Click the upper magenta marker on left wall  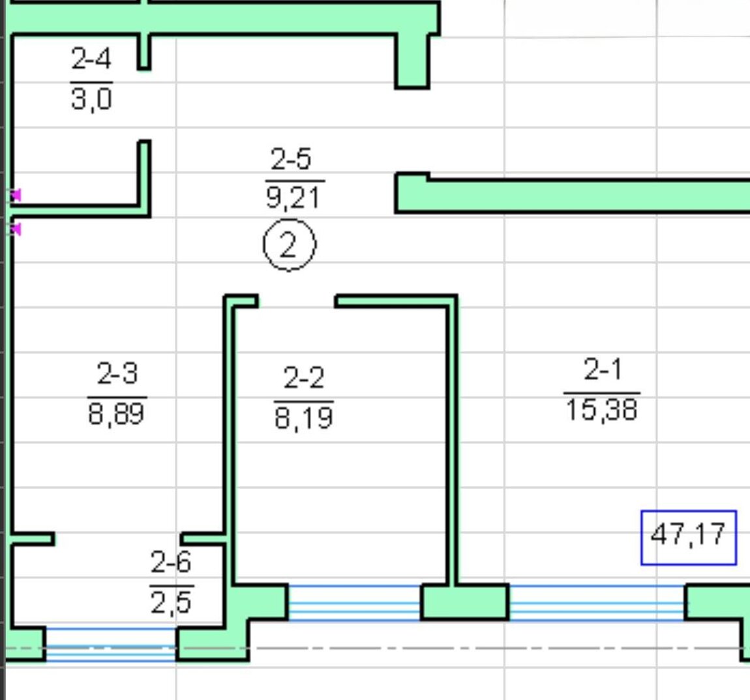tap(16, 195)
